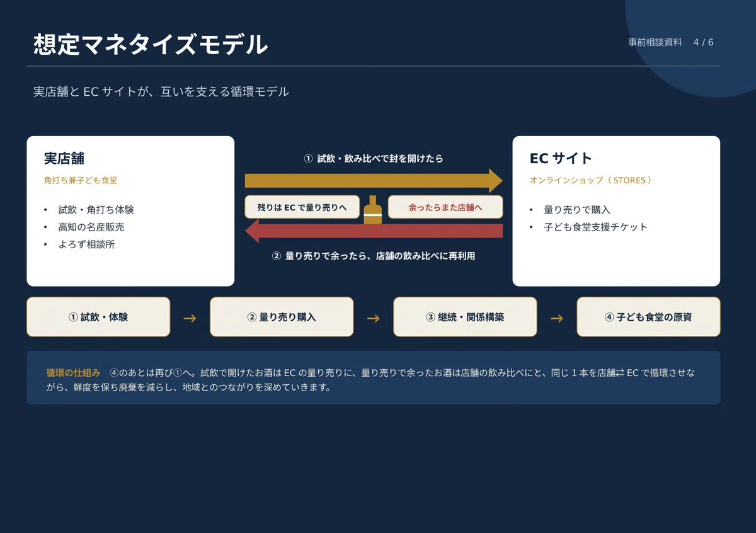Click the ② 量り売り購入 step box
The image size is (756, 533).
[282, 317]
